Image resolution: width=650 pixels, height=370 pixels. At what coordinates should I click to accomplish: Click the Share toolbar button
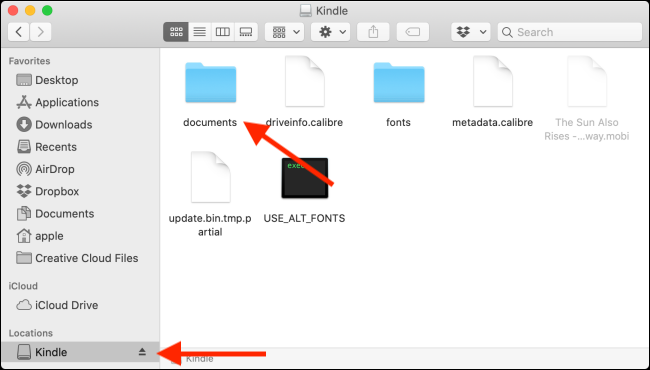[x=373, y=32]
